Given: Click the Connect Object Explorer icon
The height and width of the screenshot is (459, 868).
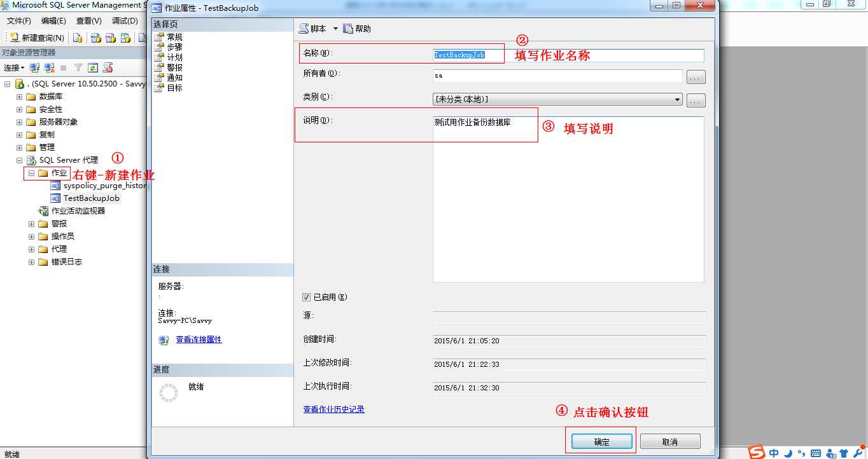Looking at the screenshot, I should (x=35, y=67).
